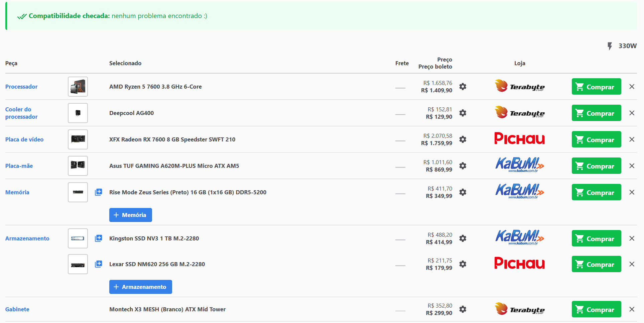Remove AMD Ryzen 5 7600 with X icon
Image resolution: width=644 pixels, height=323 pixels.
[632, 87]
